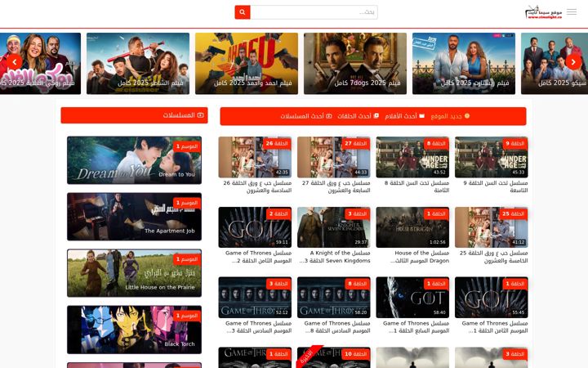Image resolution: width=588 pixels, height=368 pixels.
Task: Open the المسلسلات section header
Action: pyautogui.click(x=134, y=115)
